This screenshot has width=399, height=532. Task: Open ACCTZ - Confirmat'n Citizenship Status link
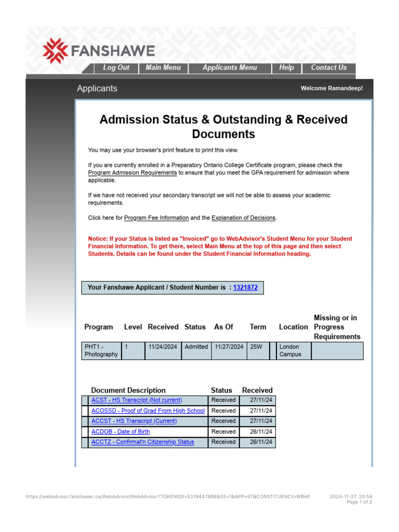[x=142, y=442]
